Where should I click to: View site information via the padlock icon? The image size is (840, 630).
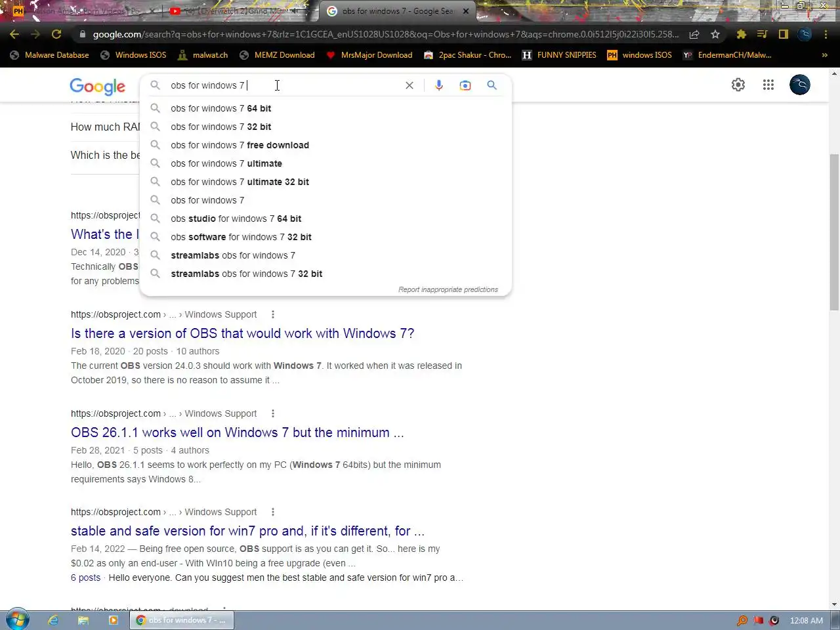click(82, 34)
